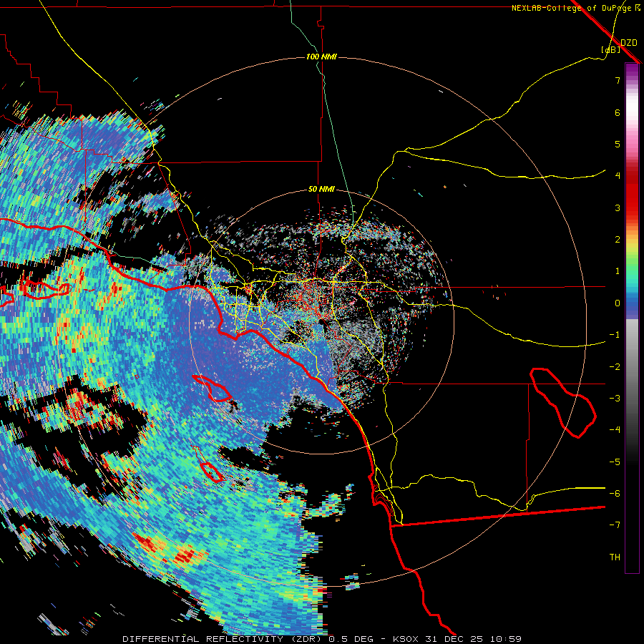Select the -5 dB value on the color scale

click(x=615, y=462)
